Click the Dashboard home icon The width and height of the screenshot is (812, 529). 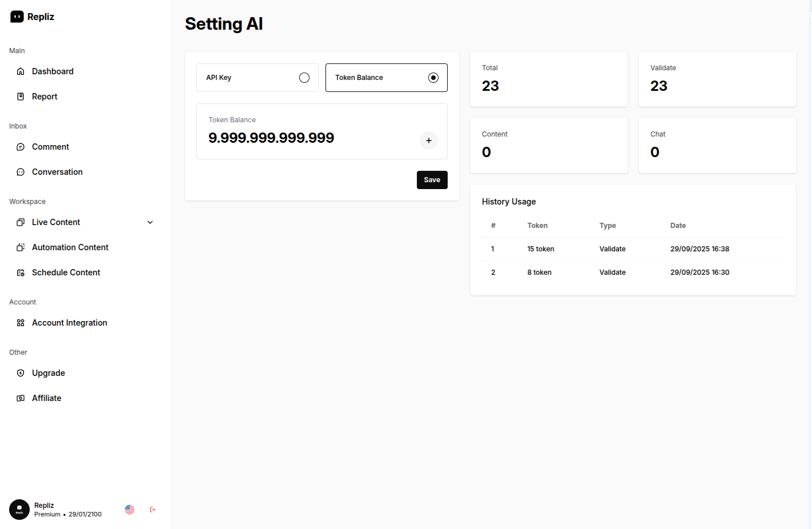[21, 71]
